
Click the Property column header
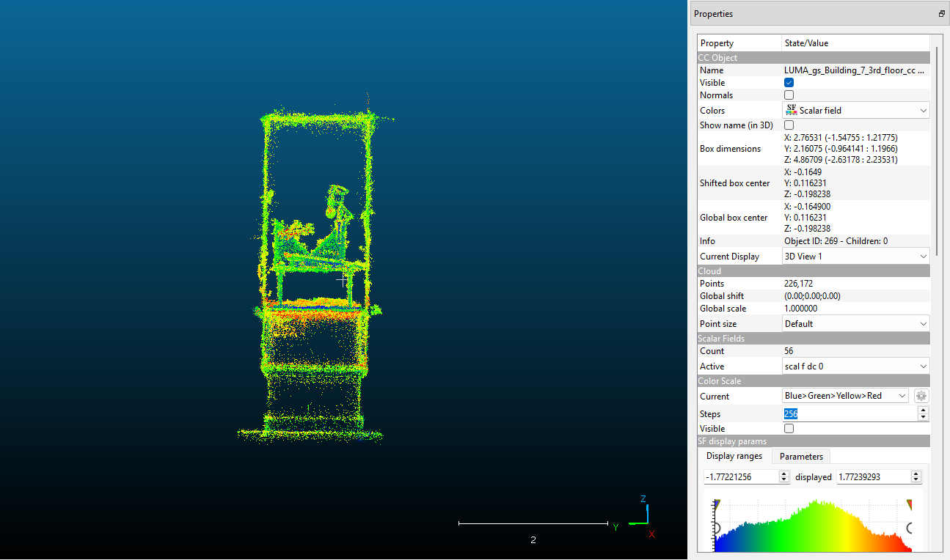(739, 43)
